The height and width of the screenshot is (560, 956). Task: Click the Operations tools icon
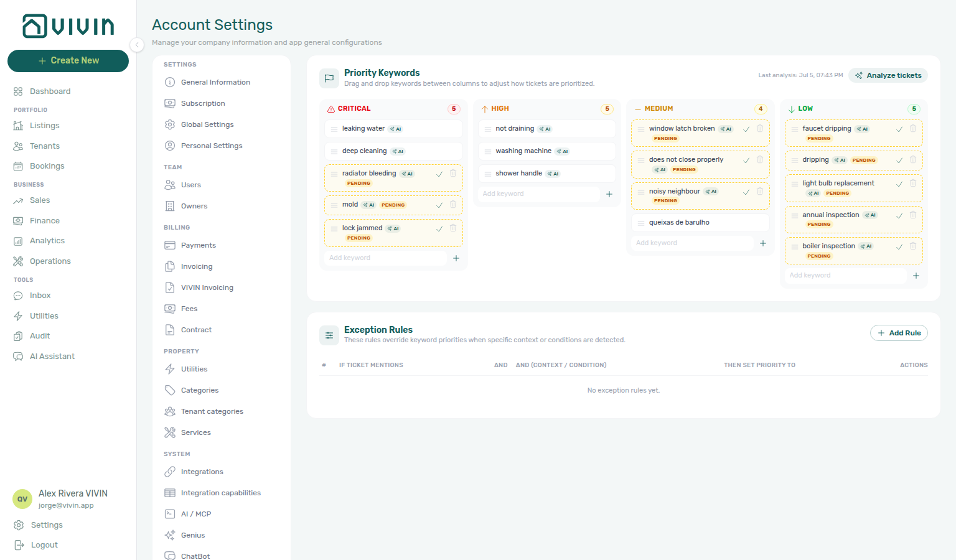pos(18,261)
